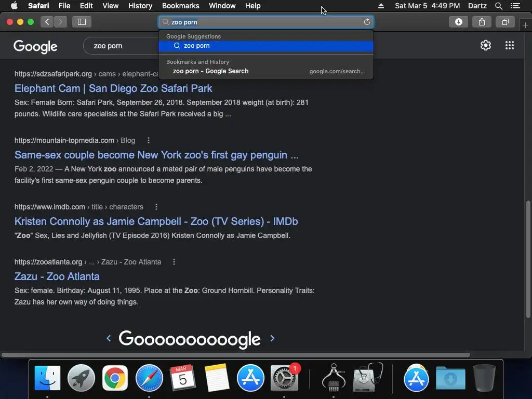Click the Google page search box
The height and width of the screenshot is (399, 532).
click(121, 46)
